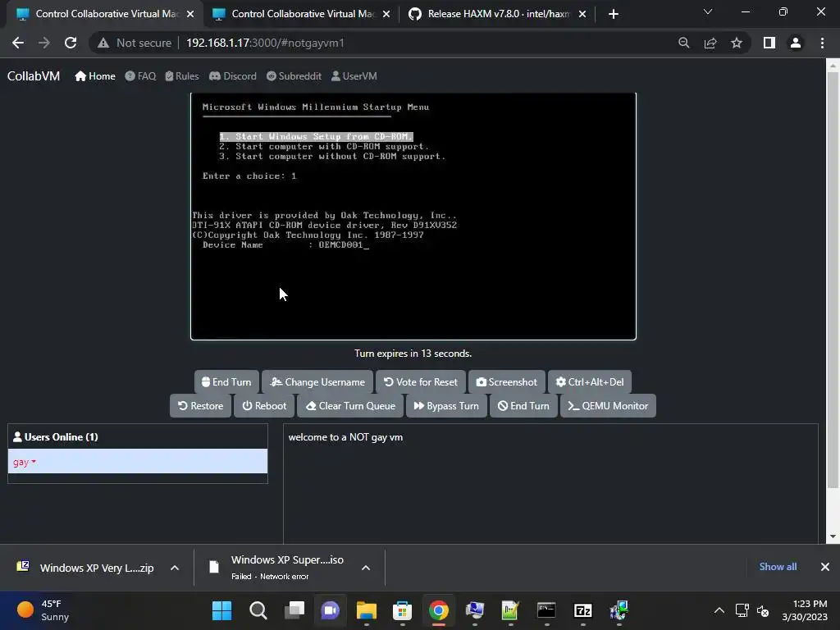840x630 pixels.
Task: Go to Home in the navbar
Action: pyautogui.click(x=95, y=76)
